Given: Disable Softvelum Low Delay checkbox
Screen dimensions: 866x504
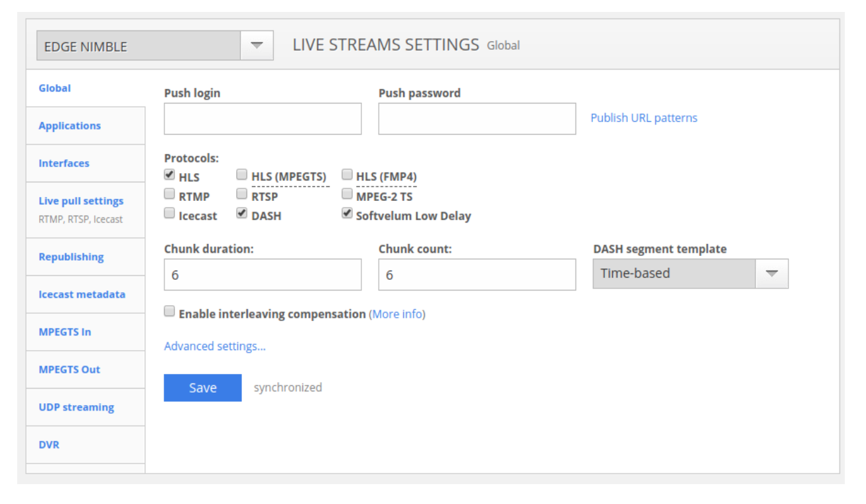Looking at the screenshot, I should tap(347, 214).
